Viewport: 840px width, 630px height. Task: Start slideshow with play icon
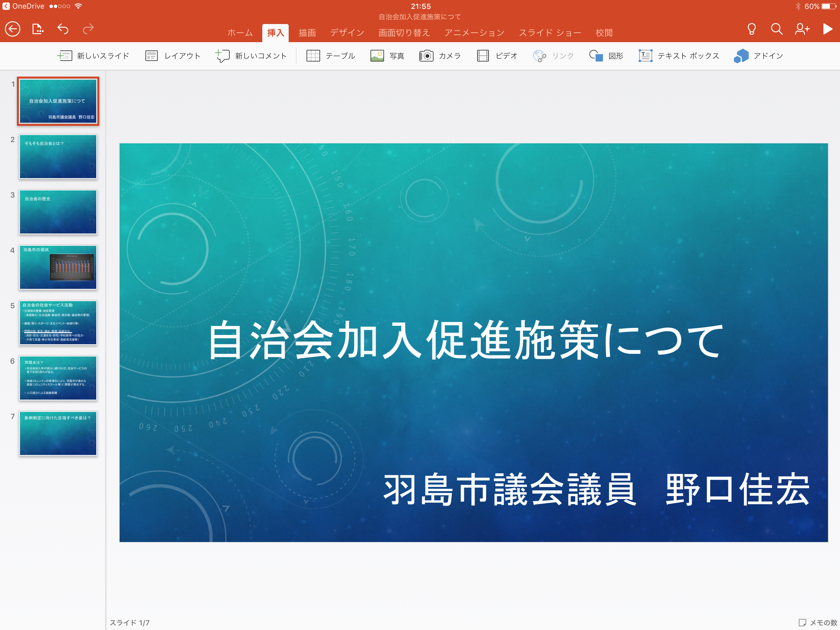click(827, 29)
